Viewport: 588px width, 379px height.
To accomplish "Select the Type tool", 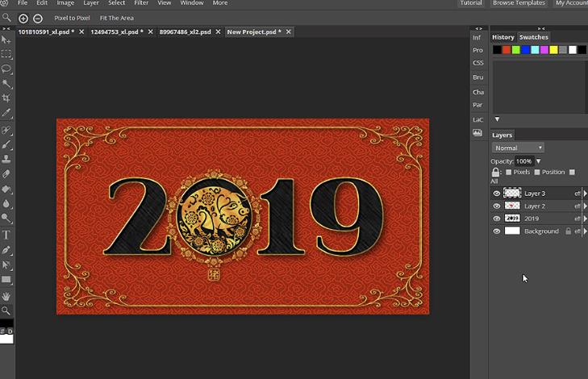I will pos(6,235).
